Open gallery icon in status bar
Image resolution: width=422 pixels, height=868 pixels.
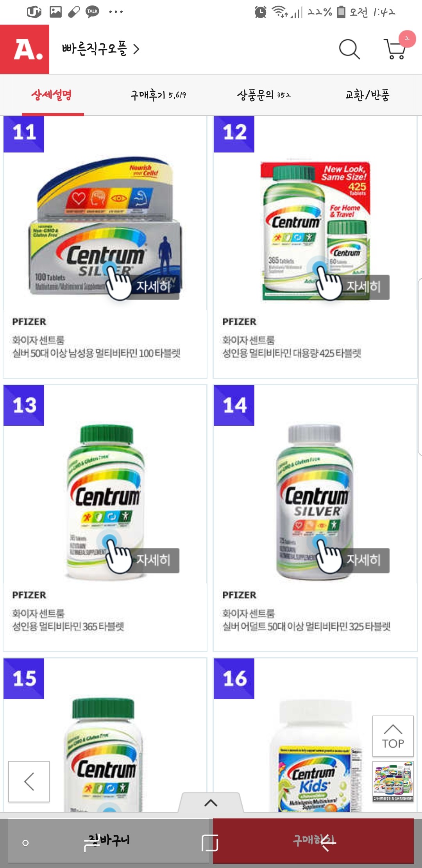point(55,12)
